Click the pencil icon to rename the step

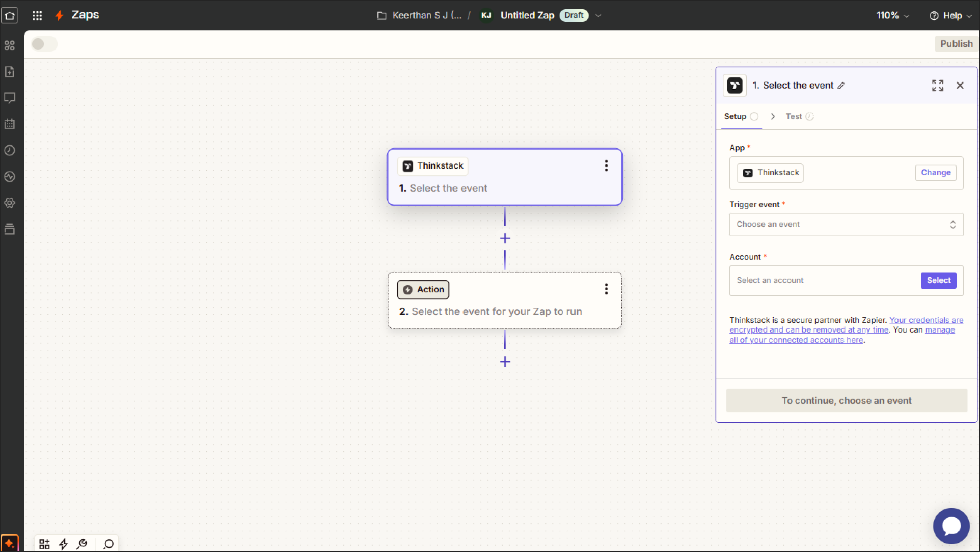841,86
